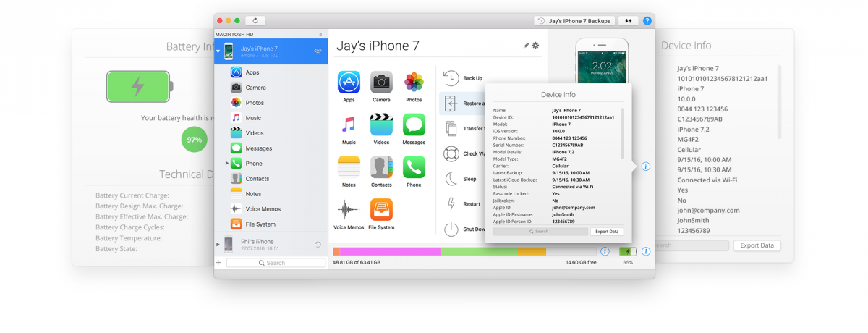Viewport: 868px width, 333px height.
Task: Collapse the Jay's iPhone 7 device tree
Action: point(218,51)
